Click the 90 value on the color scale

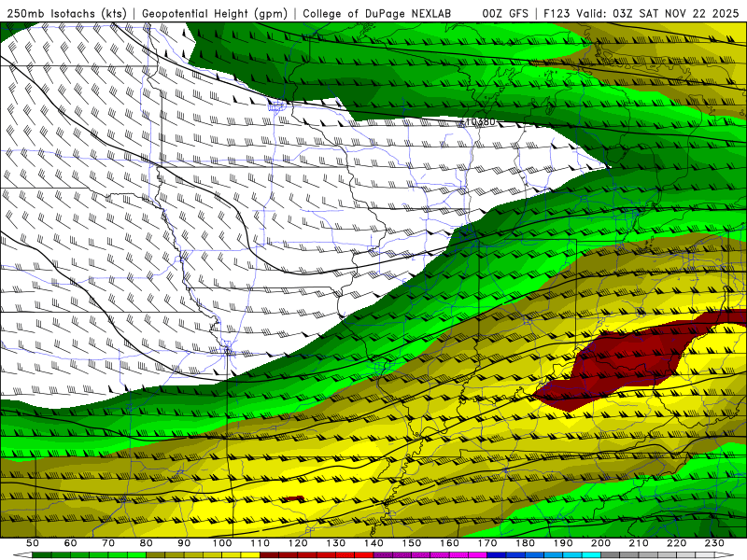(x=184, y=543)
